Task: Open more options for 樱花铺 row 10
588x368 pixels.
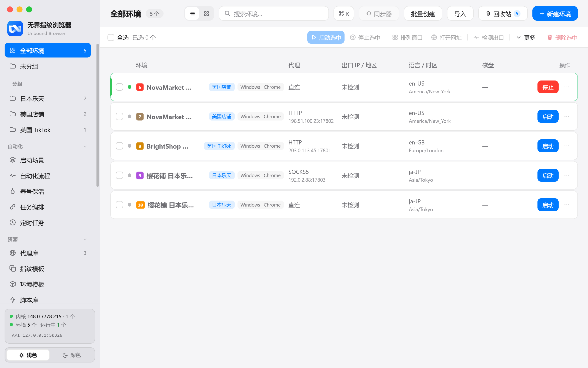Action: (567, 205)
